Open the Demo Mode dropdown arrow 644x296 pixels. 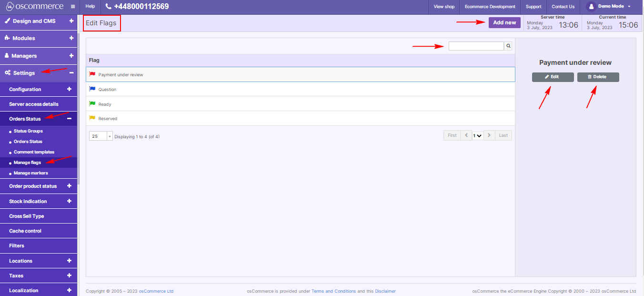(629, 7)
